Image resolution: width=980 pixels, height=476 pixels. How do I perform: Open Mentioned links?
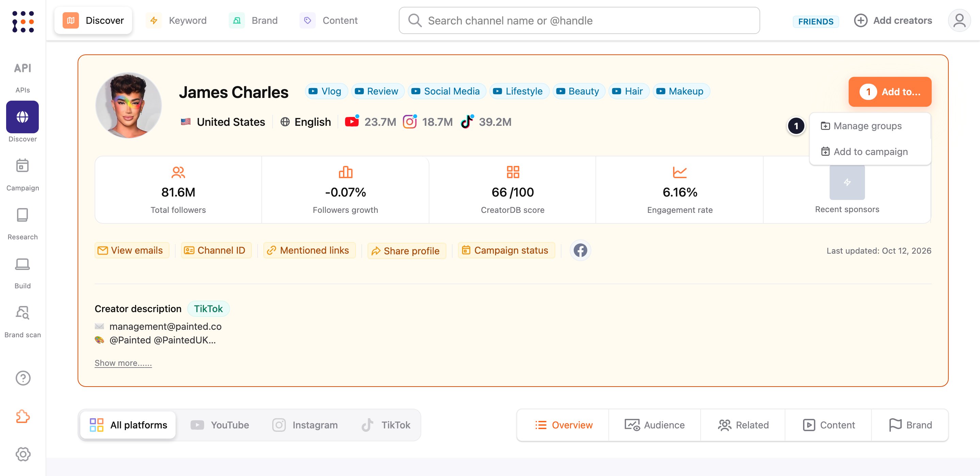(x=309, y=250)
